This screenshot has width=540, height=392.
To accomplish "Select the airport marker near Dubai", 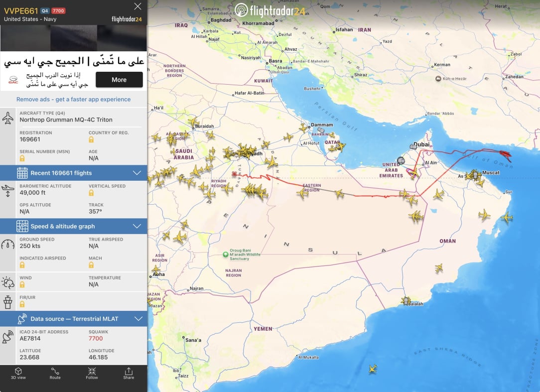I will point(413,147).
